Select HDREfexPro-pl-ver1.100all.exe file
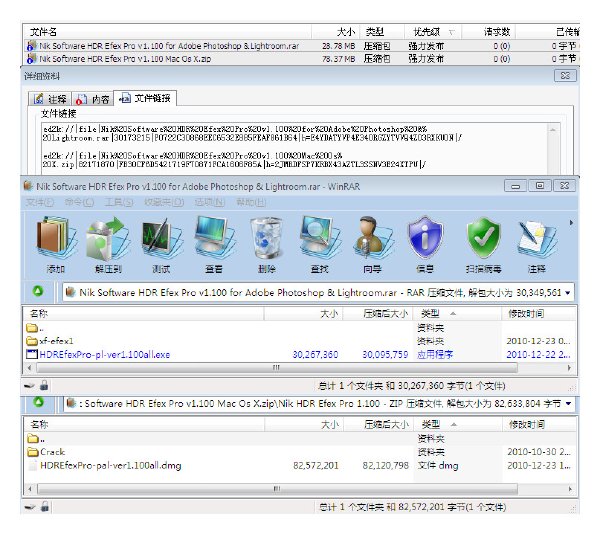Viewport: 600px width, 534px height. tap(98, 355)
